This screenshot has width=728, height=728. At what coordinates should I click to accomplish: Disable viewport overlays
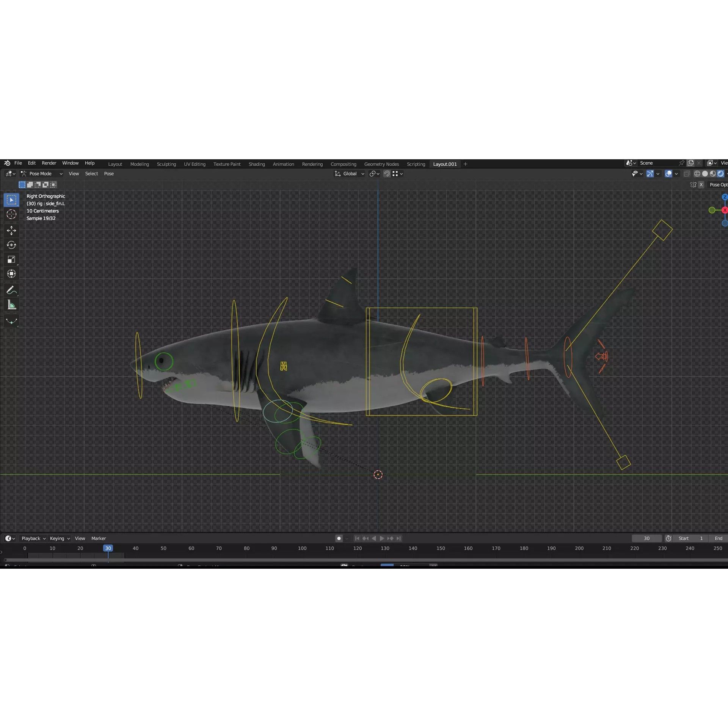tap(668, 174)
